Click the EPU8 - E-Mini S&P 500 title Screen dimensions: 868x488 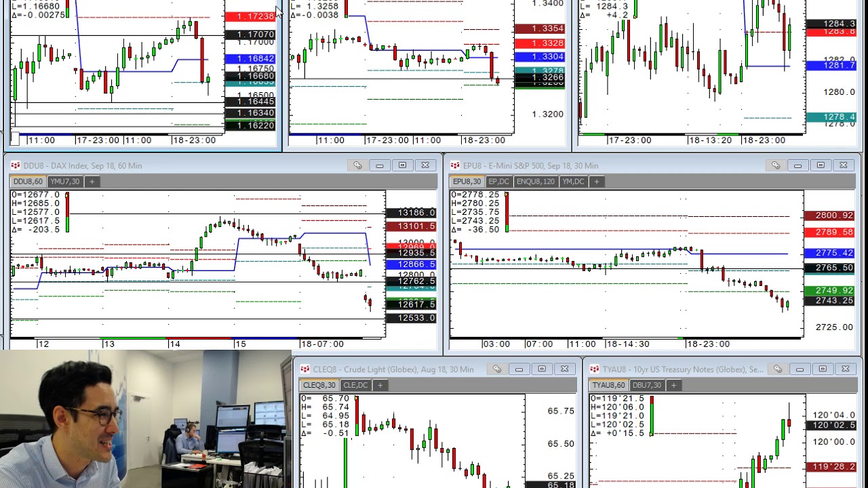530,165
